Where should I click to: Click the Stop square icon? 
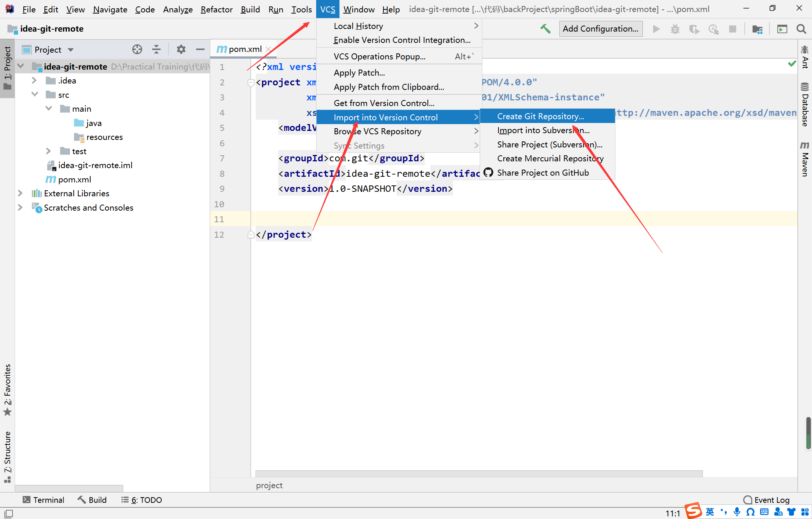point(733,29)
